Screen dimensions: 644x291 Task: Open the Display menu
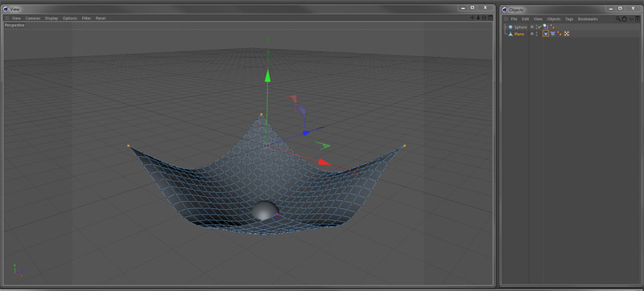[52, 18]
